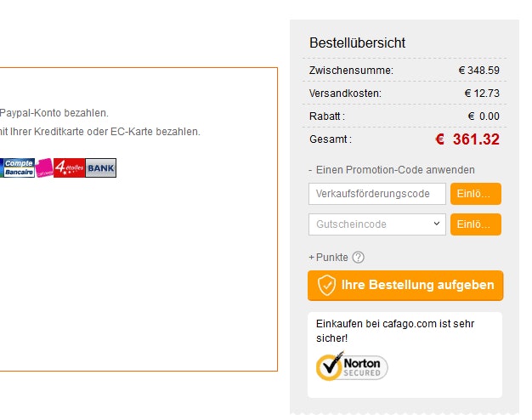Viewport: 532px width, 420px height.
Task: Click the shield icon on order button
Action: point(326,285)
